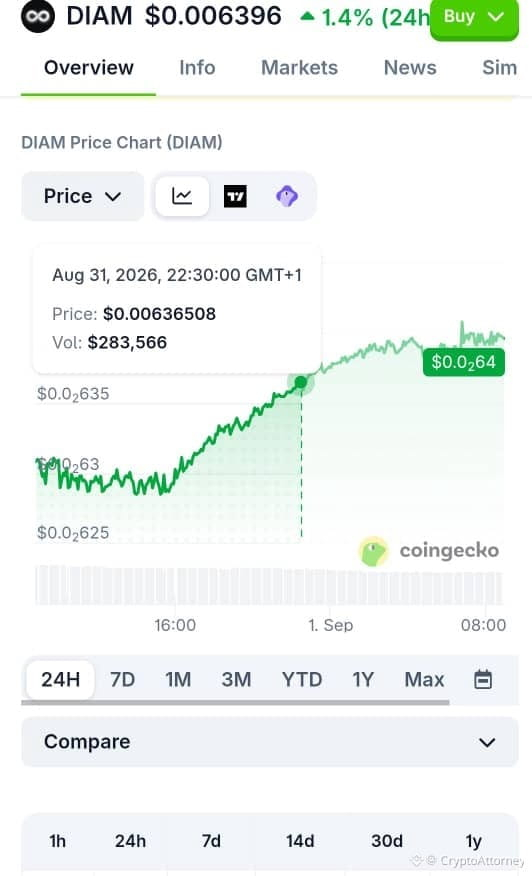Select the line chart view icon

point(182,196)
